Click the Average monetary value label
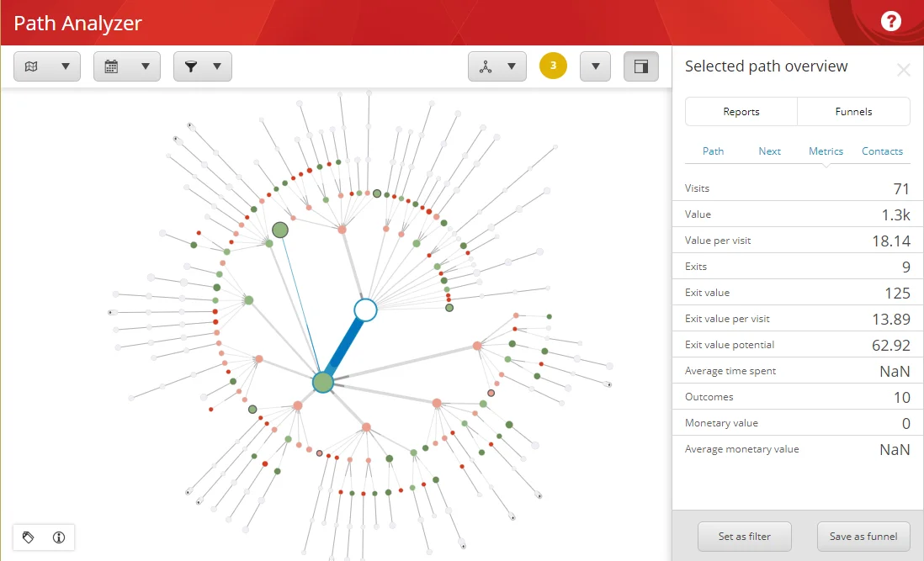Viewport: 924px width, 561px height. (741, 449)
